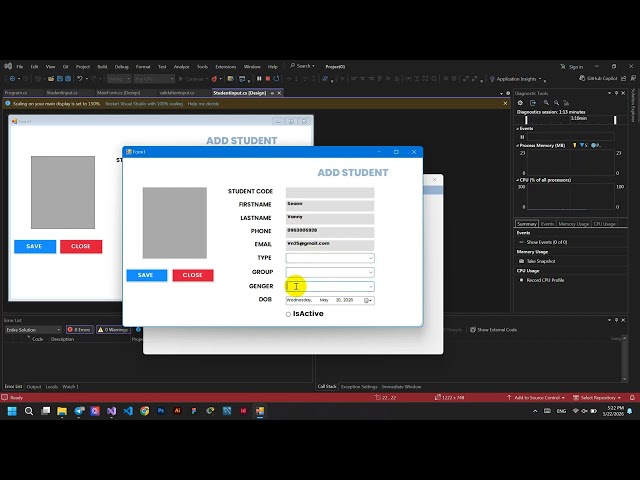This screenshot has width=640, height=480.
Task: Click the Save file toolbar icon
Action: pyautogui.click(x=60, y=79)
